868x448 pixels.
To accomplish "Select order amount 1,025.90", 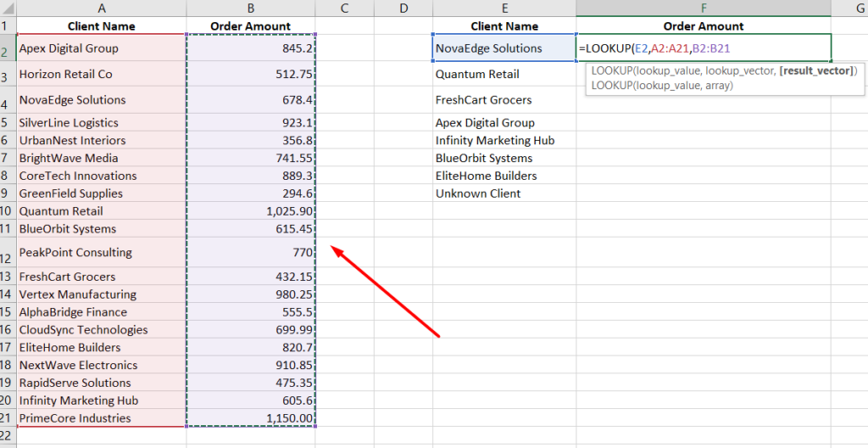I will (x=251, y=211).
